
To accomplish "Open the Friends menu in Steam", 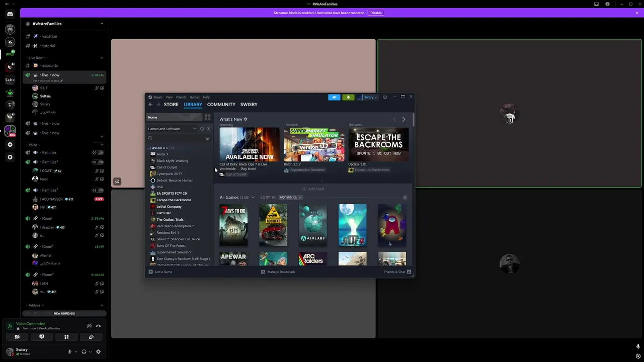I will [x=181, y=97].
